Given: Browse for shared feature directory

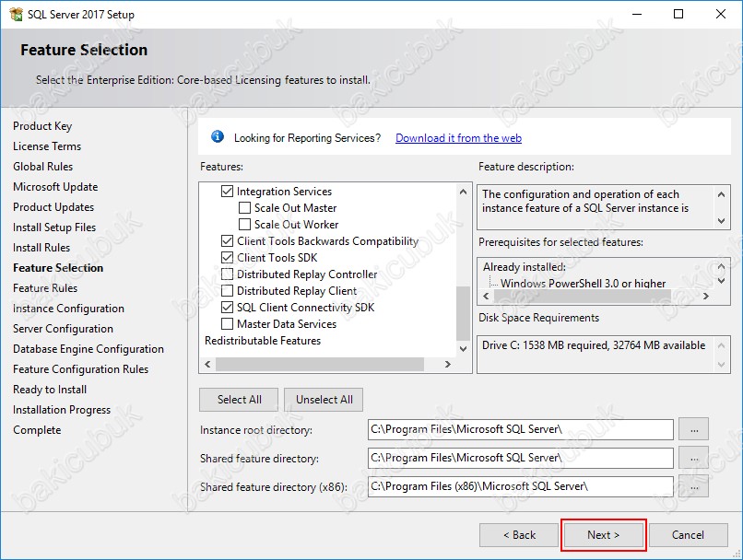Looking at the screenshot, I should coord(693,458).
